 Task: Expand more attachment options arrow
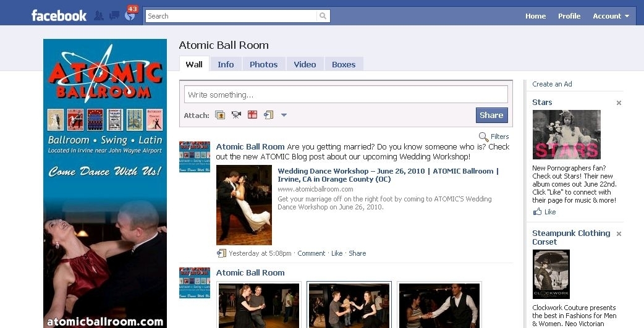point(284,115)
